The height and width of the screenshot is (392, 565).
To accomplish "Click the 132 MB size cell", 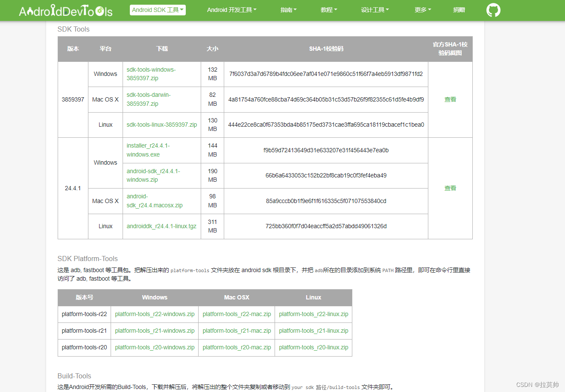I will (212, 74).
